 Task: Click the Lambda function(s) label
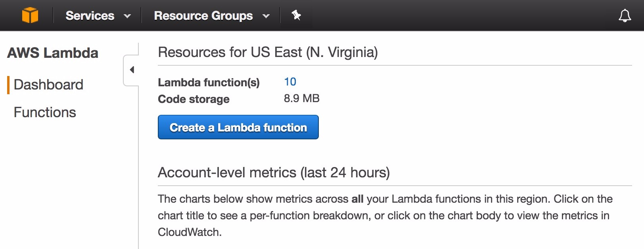209,82
